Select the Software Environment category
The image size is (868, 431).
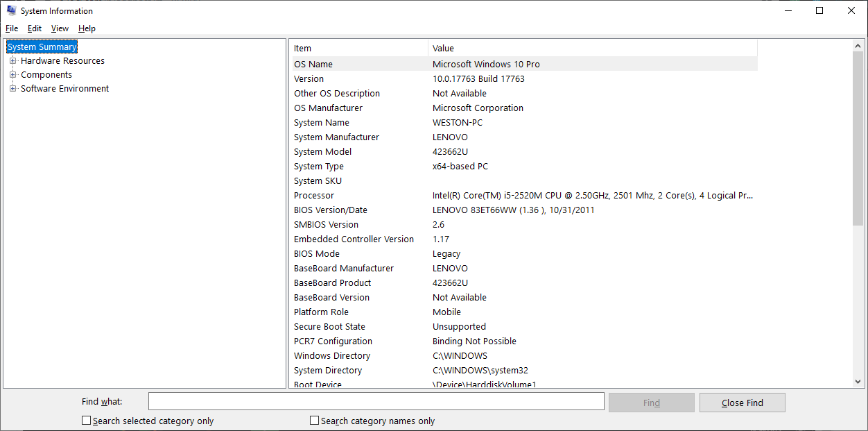[64, 89]
